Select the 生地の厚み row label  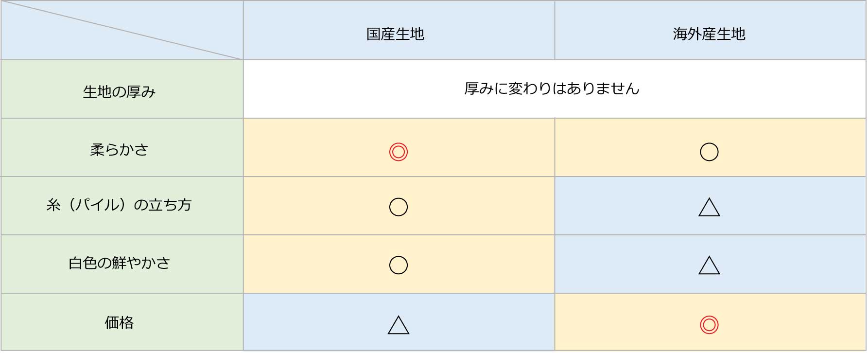[x=119, y=92]
